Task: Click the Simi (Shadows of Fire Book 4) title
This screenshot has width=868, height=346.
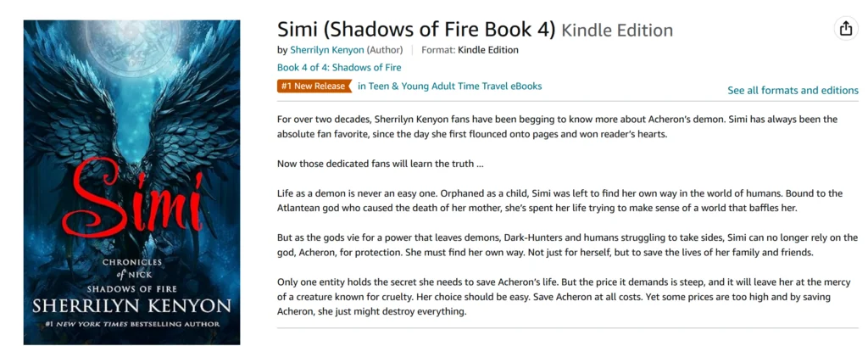Action: [x=415, y=30]
